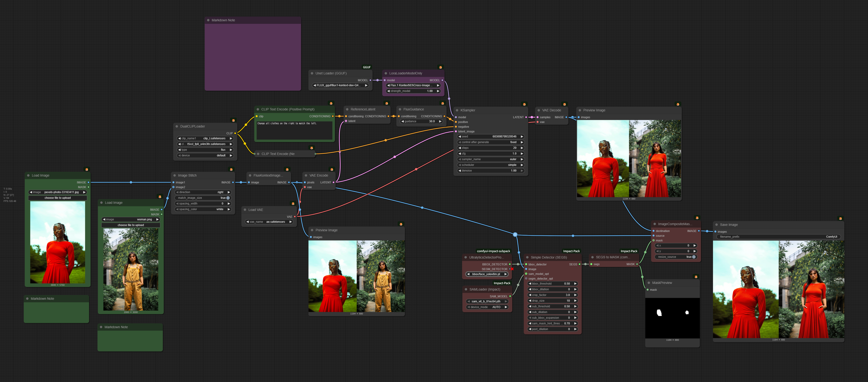Viewport: 868px width, 382px height.
Task: Toggle resize_source in ImageCompositeMasked node
Action: point(694,257)
